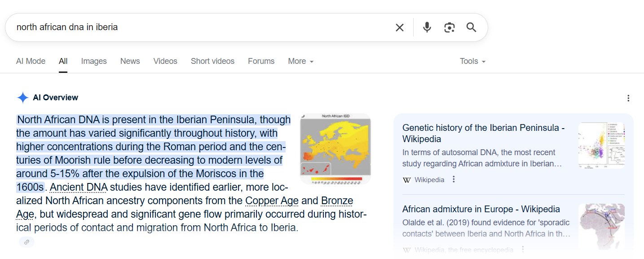Switch to the AI Mode tab
The width and height of the screenshot is (644, 259).
tap(31, 61)
